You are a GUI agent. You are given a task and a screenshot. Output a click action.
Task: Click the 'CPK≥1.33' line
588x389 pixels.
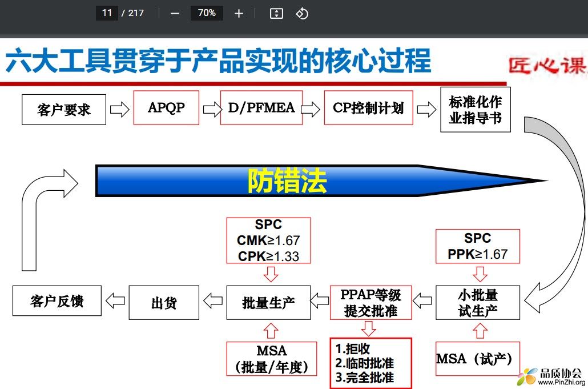[268, 256]
